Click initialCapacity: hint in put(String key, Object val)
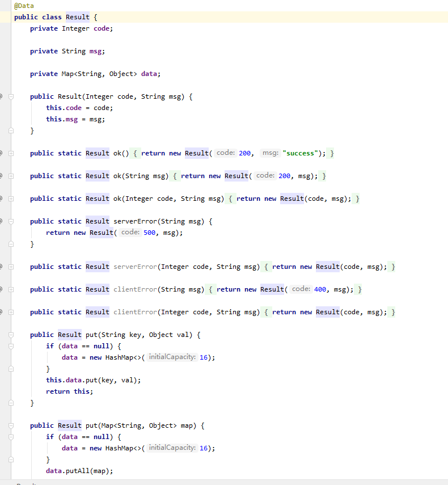Image resolution: width=448 pixels, height=485 pixels. point(172,357)
